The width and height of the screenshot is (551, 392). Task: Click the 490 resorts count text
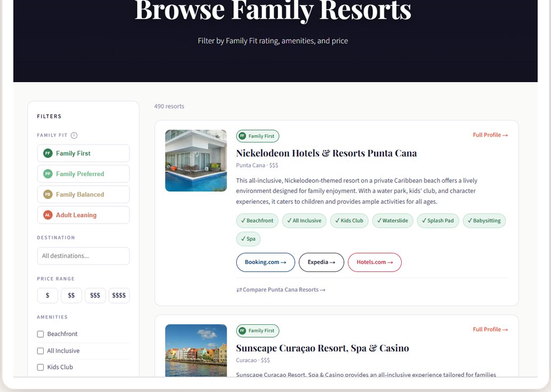169,106
